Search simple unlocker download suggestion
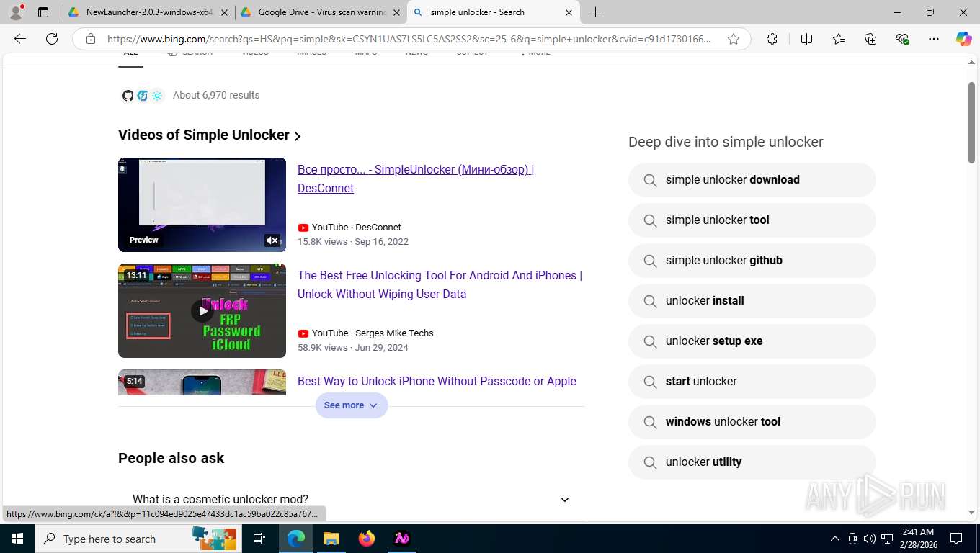 (752, 180)
